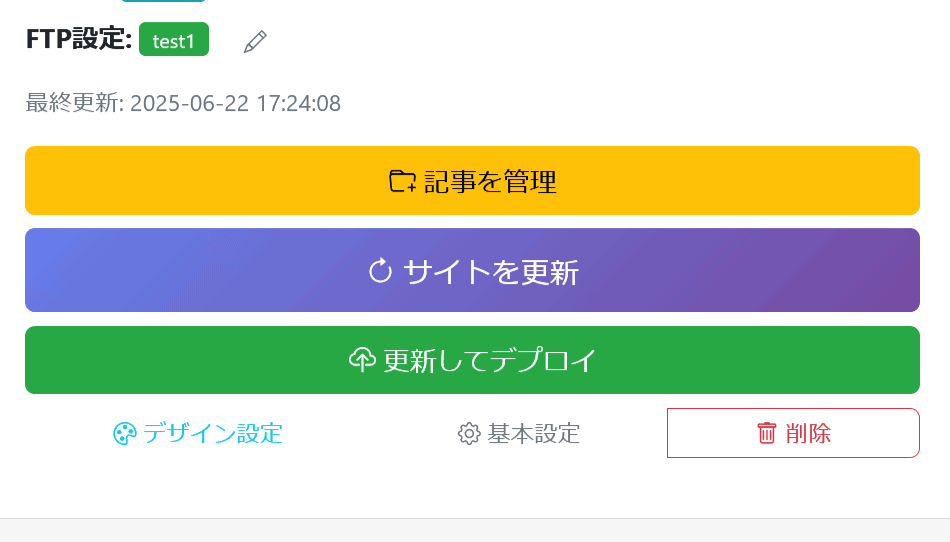The height and width of the screenshot is (542, 950).
Task: Click the palette icon beside デザイン設定
Action: click(x=125, y=434)
